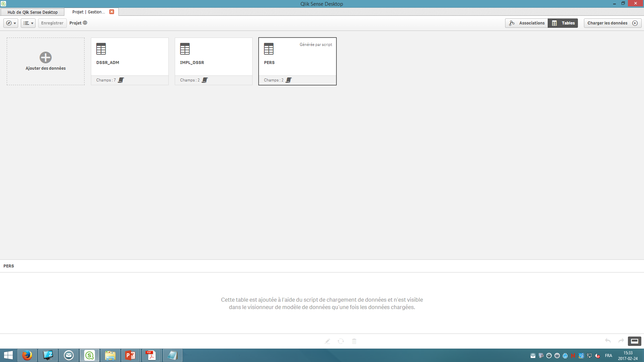644x362 pixels.
Task: Click the Projet status icon
Action: coord(85,23)
